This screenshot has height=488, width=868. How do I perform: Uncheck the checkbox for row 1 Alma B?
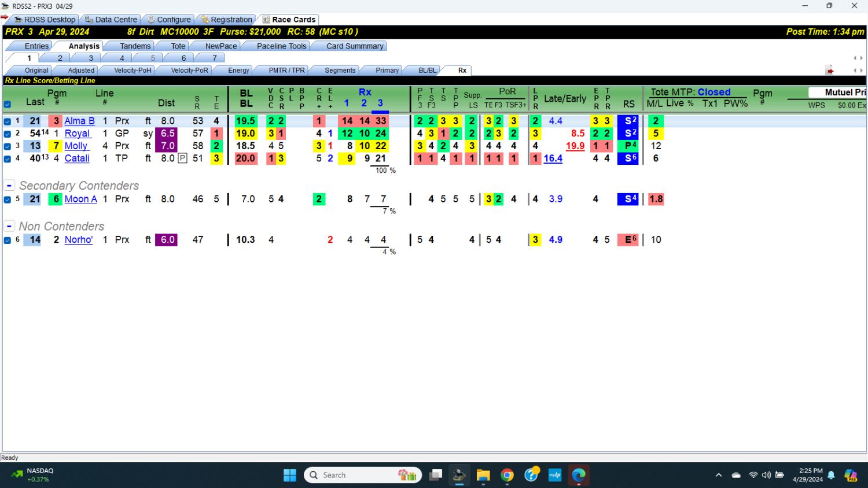(x=8, y=121)
